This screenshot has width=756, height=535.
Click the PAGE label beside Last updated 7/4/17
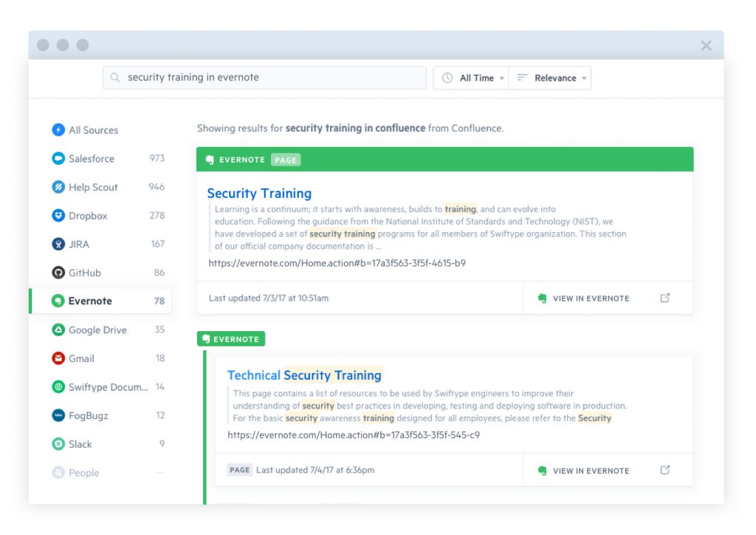point(240,470)
